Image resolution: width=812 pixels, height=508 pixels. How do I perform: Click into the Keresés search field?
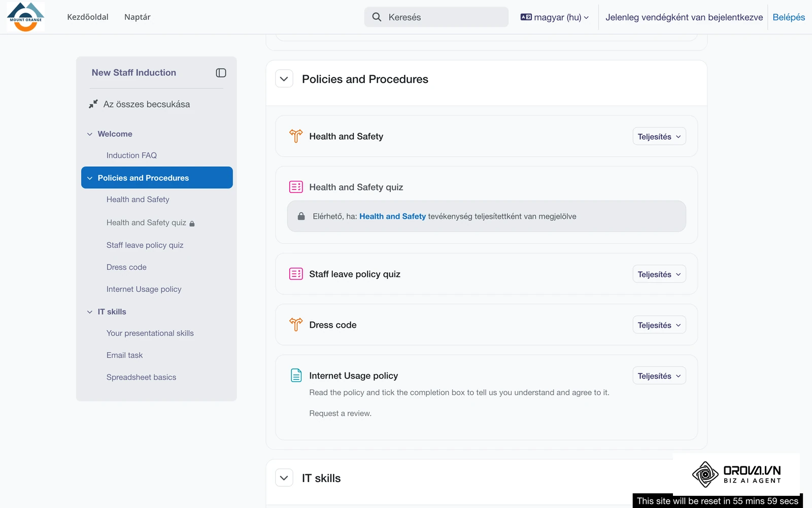pyautogui.click(x=436, y=17)
